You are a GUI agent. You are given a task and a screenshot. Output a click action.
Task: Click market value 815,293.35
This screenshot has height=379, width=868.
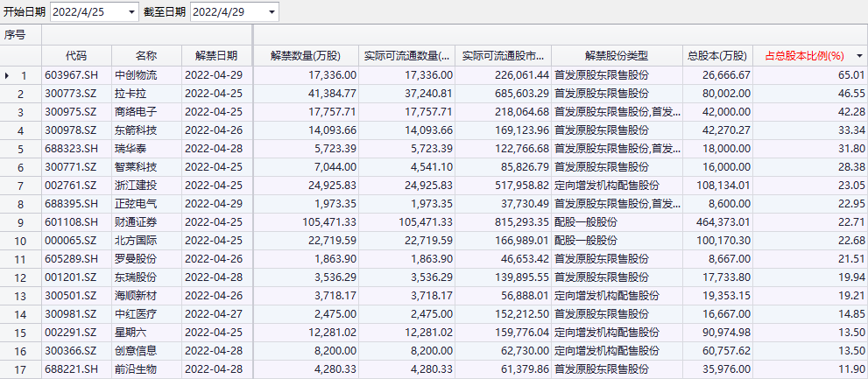coord(523,222)
